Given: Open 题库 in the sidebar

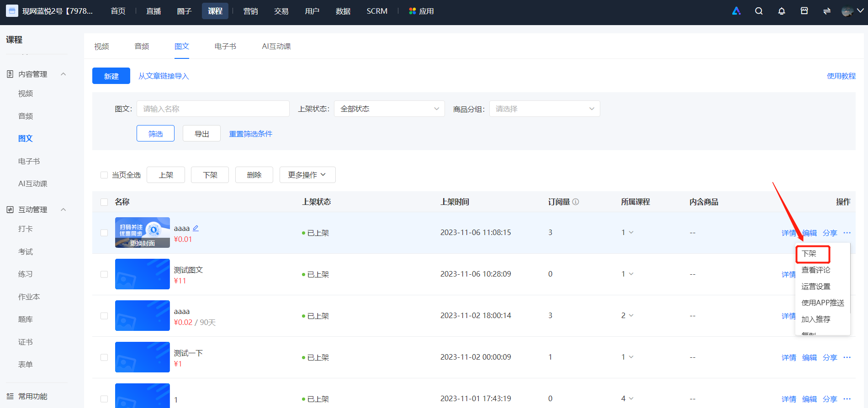Looking at the screenshot, I should pyautogui.click(x=26, y=319).
